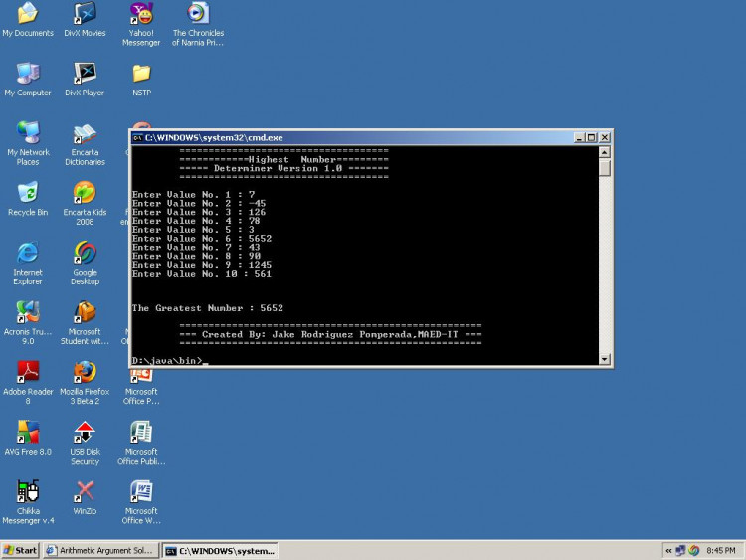Click the Start button

point(20,550)
